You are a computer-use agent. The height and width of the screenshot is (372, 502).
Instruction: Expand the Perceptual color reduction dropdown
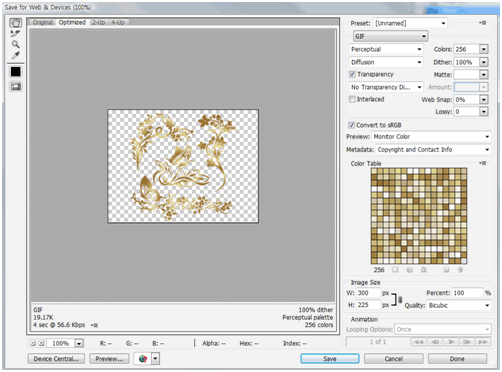[x=386, y=49]
